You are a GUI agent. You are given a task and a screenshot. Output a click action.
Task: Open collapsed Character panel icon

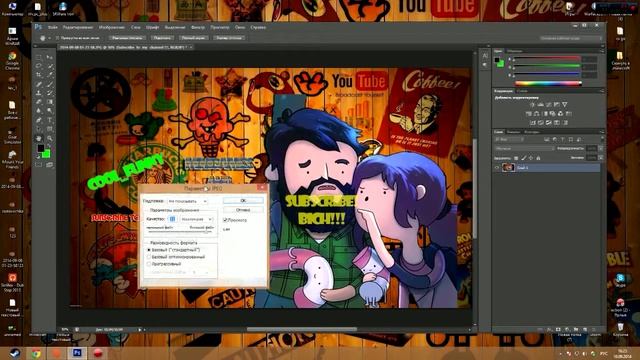click(x=485, y=56)
